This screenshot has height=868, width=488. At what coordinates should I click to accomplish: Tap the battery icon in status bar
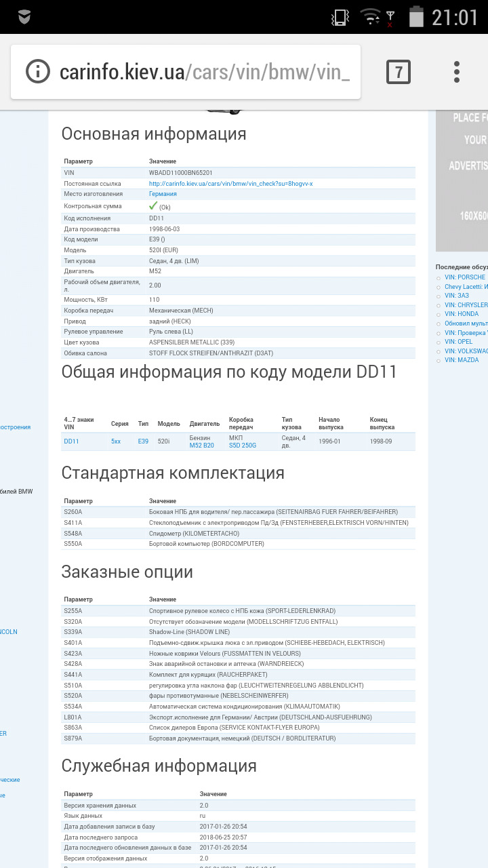[416, 17]
